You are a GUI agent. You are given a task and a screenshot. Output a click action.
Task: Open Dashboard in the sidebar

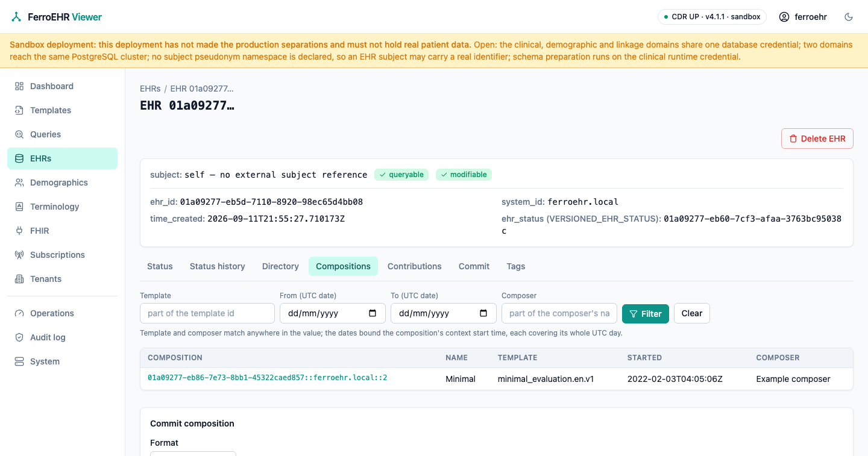tap(62, 86)
